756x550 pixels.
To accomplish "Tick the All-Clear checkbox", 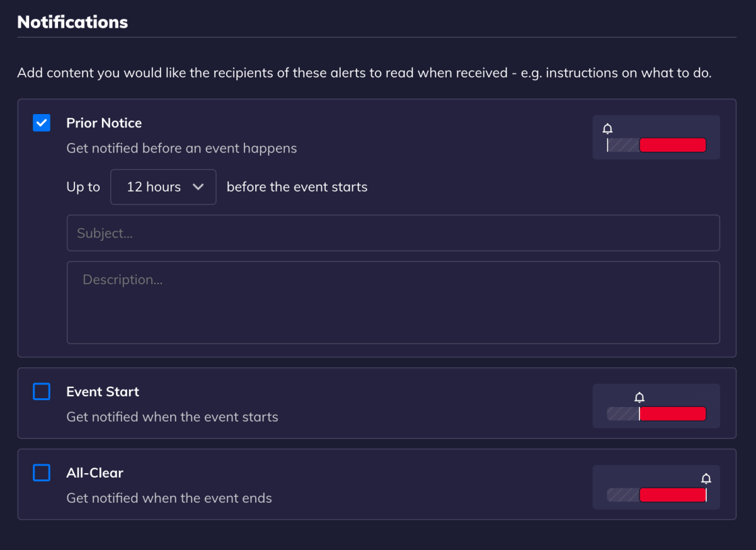I will coord(42,473).
